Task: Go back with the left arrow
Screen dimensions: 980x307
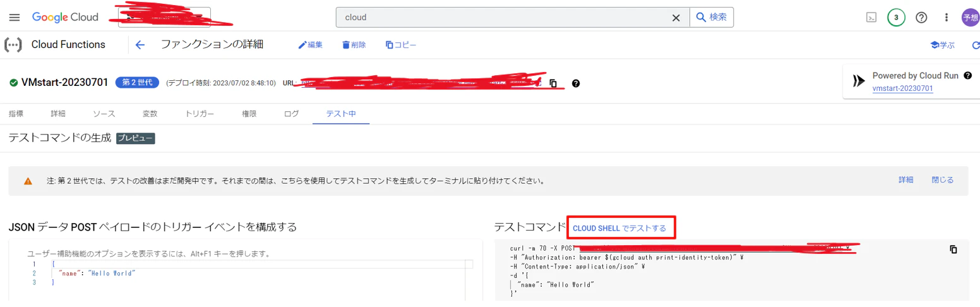Action: 140,45
